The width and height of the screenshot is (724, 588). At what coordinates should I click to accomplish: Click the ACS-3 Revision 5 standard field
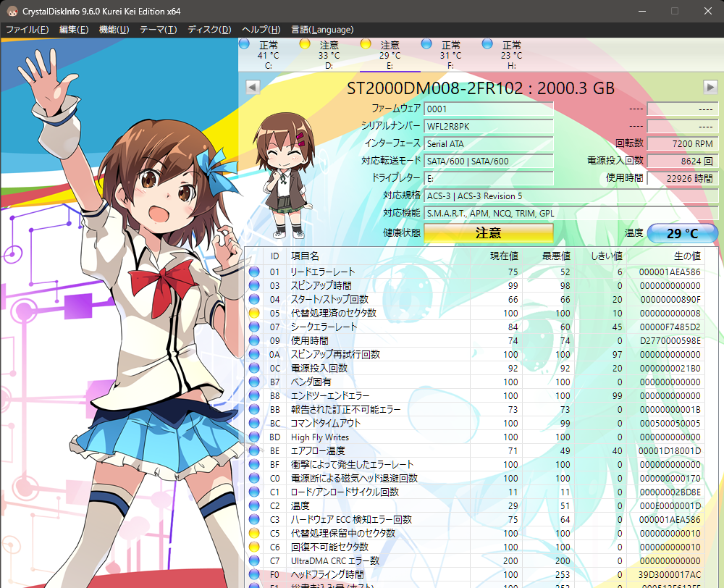pyautogui.click(x=571, y=196)
